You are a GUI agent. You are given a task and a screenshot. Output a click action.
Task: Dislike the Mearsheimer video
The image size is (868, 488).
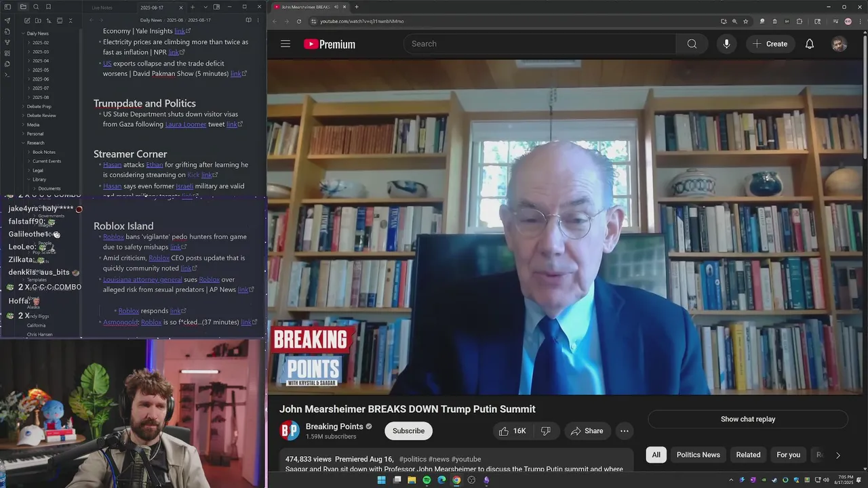[546, 431]
